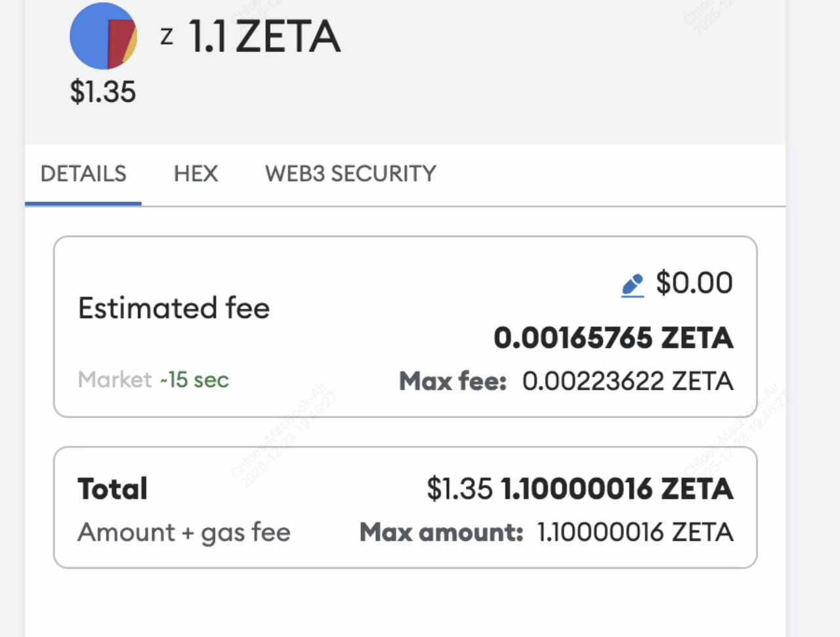Viewport: 840px width, 637px height.
Task: Expand the fee details section
Action: point(405,325)
